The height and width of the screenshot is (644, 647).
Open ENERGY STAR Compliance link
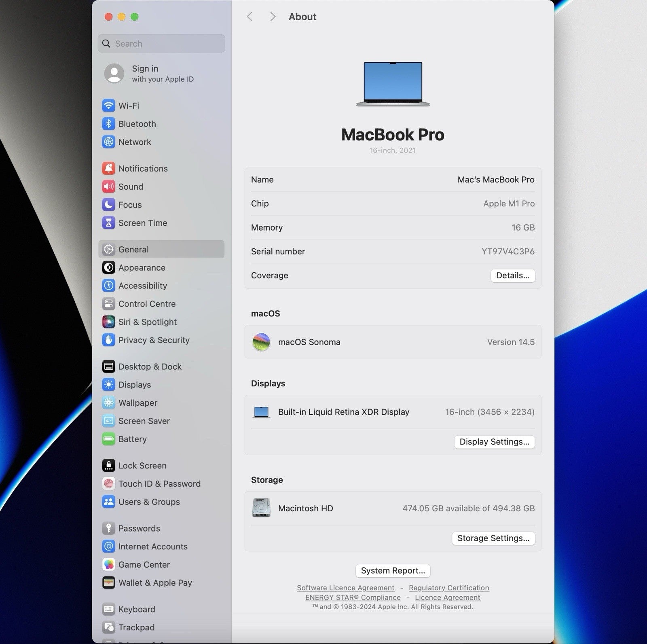click(x=353, y=597)
